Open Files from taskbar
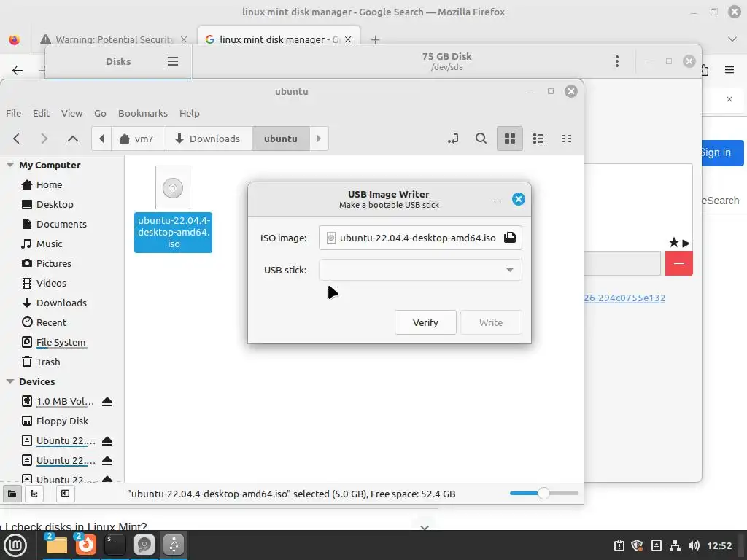Screen dimensions: 747x560 [56, 545]
